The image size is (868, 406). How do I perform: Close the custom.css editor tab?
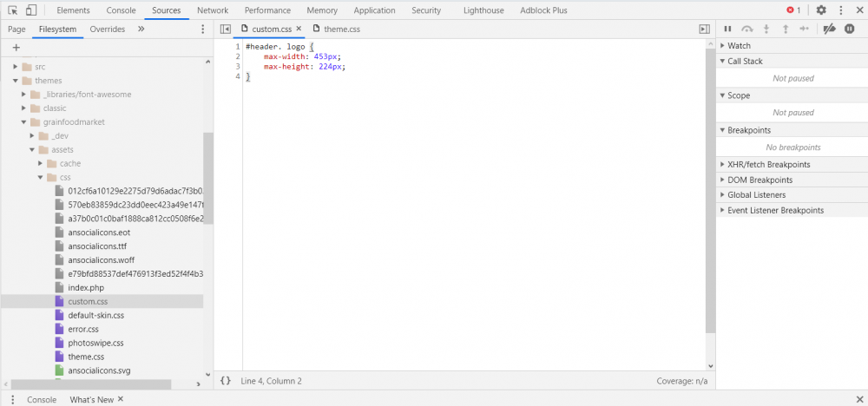[299, 29]
